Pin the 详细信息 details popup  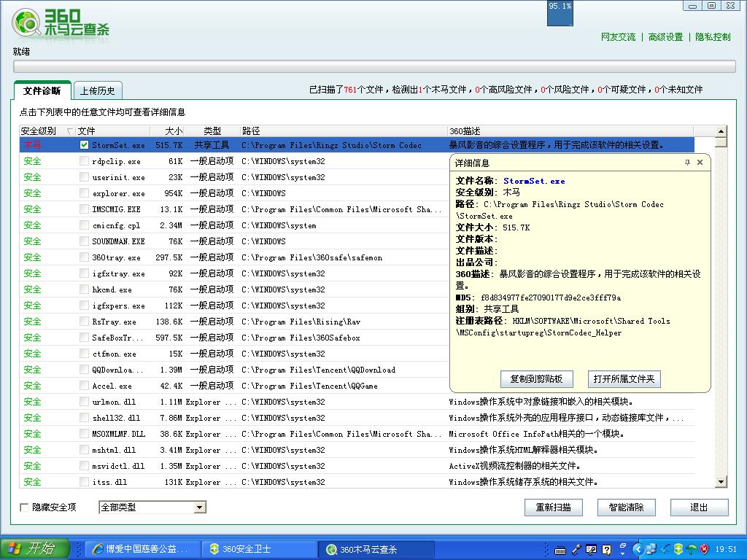click(x=687, y=163)
